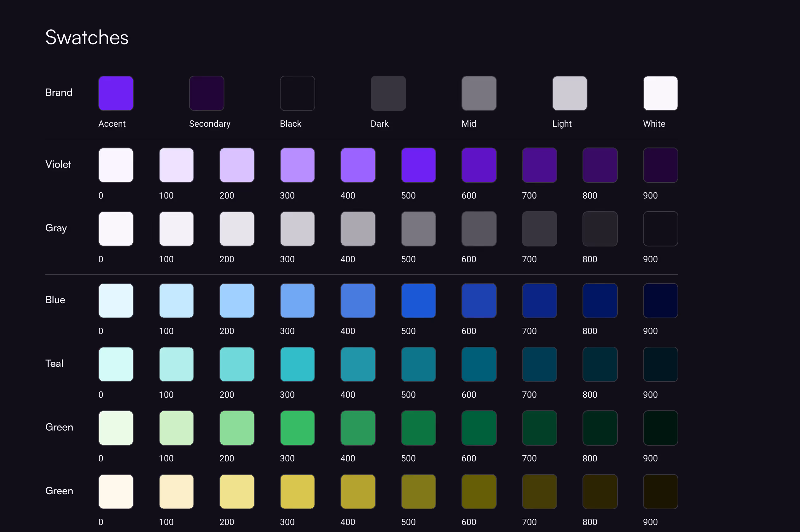Click the Blue 500 swatch
The width and height of the screenshot is (800, 532).
(x=418, y=301)
